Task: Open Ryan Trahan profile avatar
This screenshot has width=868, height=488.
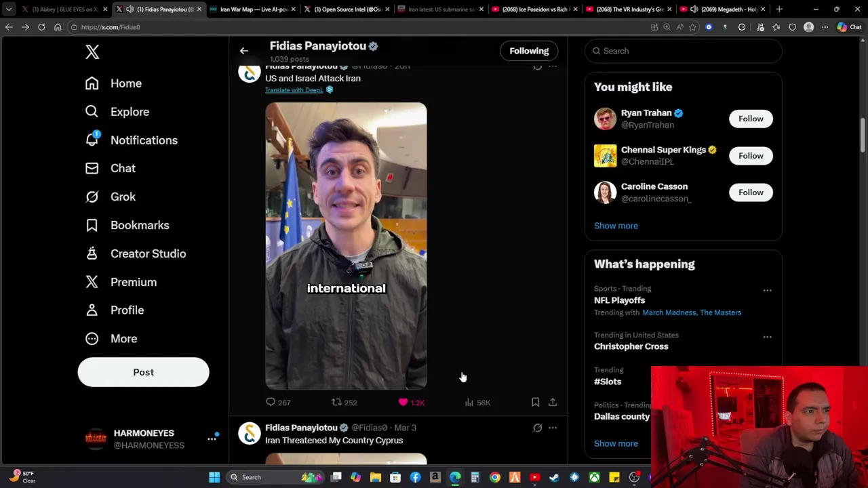Action: [605, 119]
